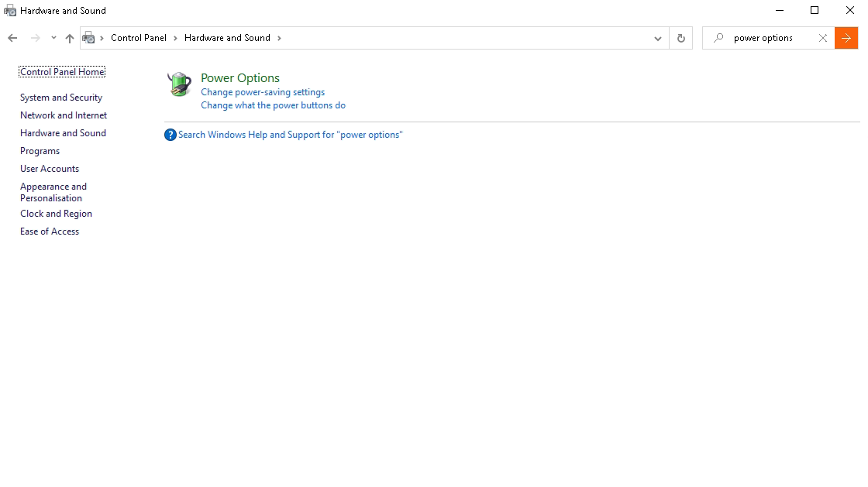Open the recent locations dropdown arrow

53,38
